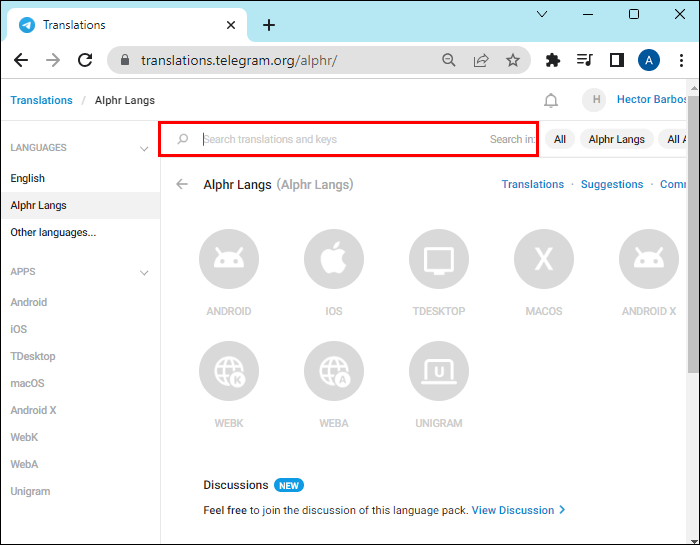Focus the Search translations and keys field
Screen dimensions: 700x545
344,139
